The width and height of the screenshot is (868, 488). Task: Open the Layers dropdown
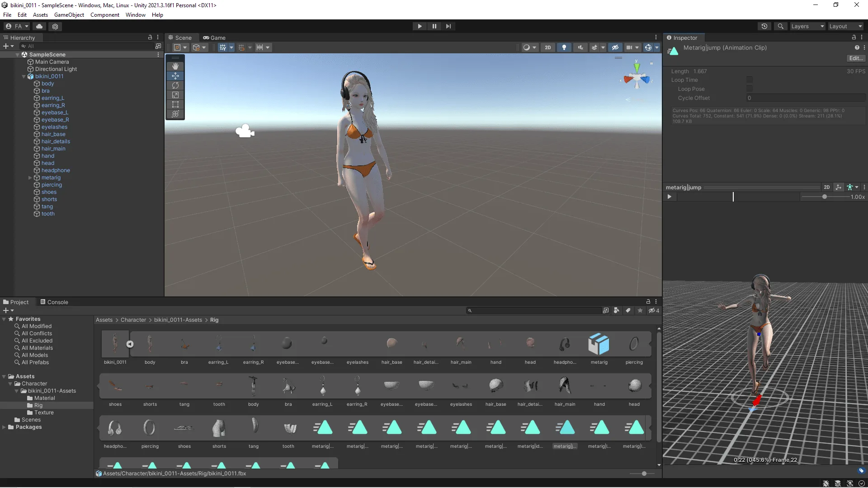pos(807,26)
